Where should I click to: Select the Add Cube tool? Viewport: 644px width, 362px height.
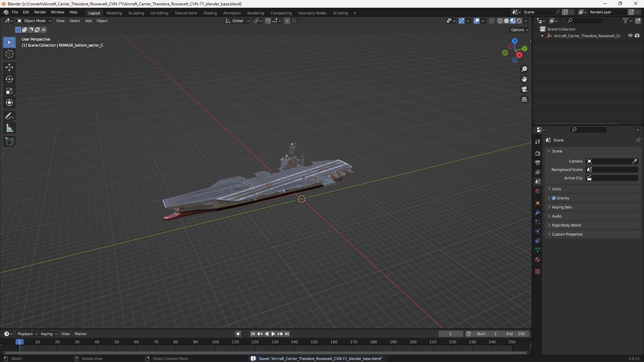(x=9, y=141)
